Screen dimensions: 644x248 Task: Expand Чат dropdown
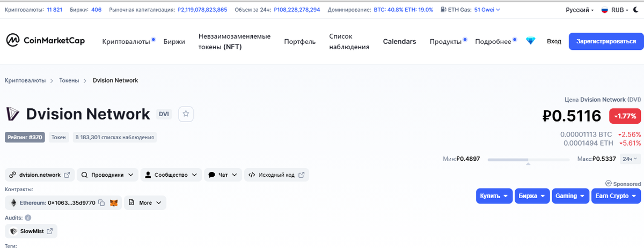coord(223,175)
